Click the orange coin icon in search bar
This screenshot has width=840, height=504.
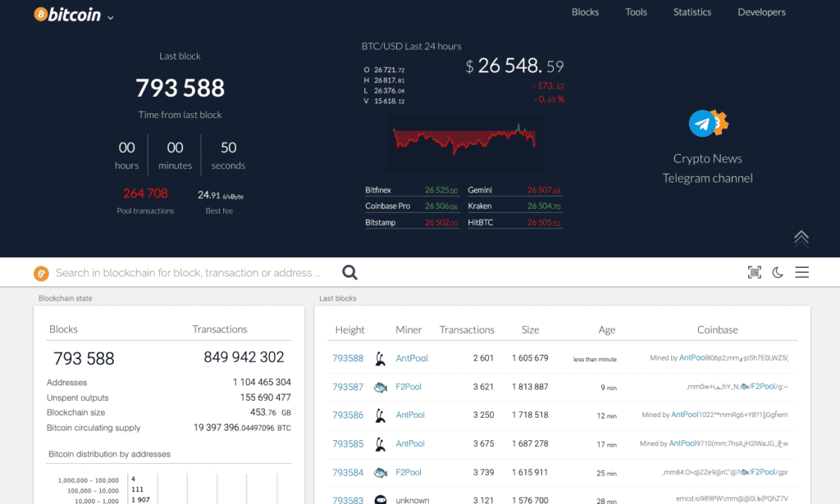pyautogui.click(x=41, y=273)
